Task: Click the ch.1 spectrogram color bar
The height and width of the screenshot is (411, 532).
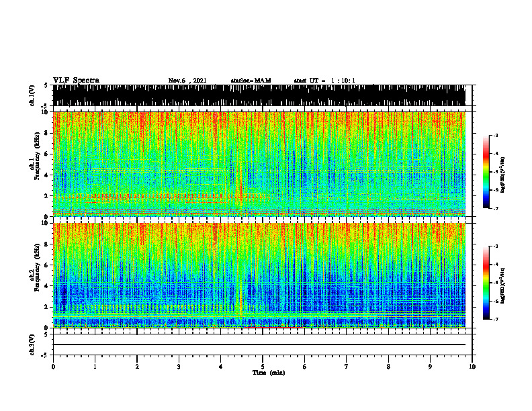Action: click(x=486, y=172)
